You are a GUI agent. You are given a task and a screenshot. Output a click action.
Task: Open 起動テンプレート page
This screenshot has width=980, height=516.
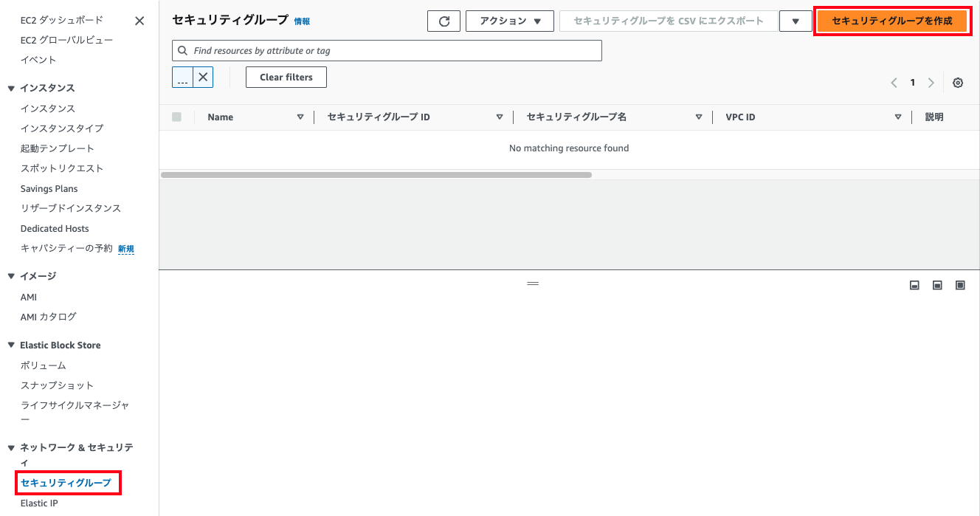(x=58, y=148)
